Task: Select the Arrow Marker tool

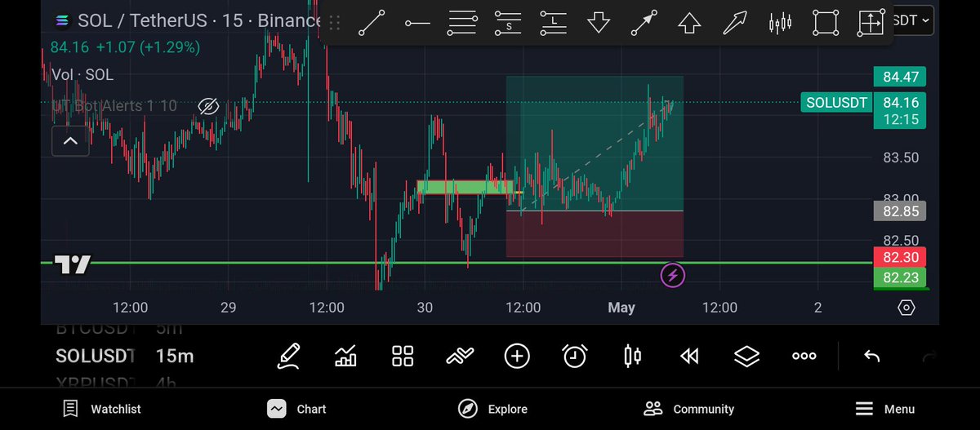Action: [x=735, y=23]
